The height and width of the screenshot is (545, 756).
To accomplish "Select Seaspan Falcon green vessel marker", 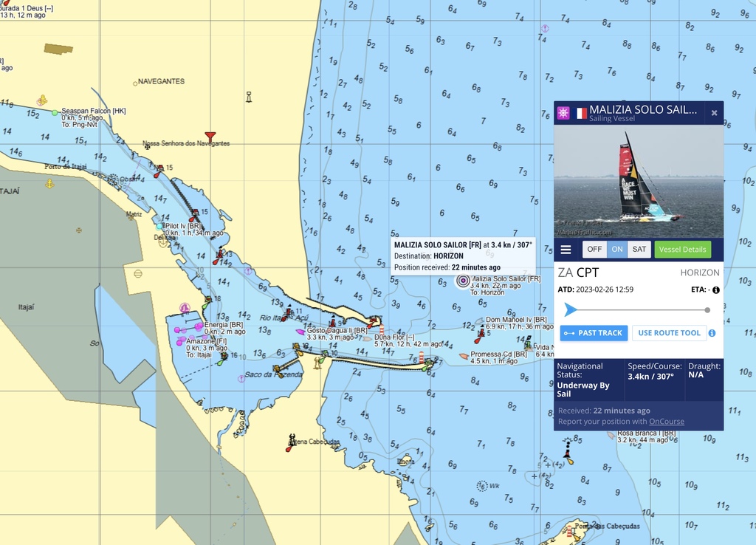I will (x=55, y=113).
